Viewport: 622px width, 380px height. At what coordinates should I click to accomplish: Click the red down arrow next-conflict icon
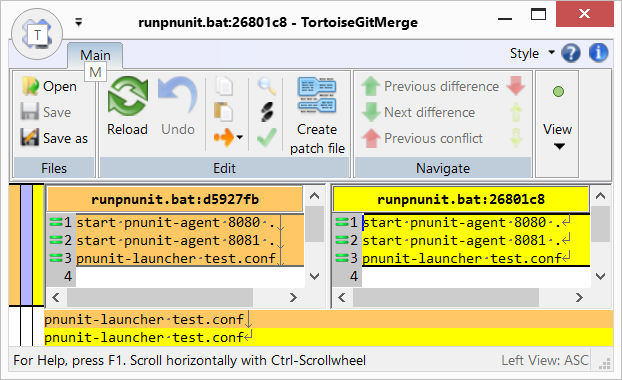516,86
